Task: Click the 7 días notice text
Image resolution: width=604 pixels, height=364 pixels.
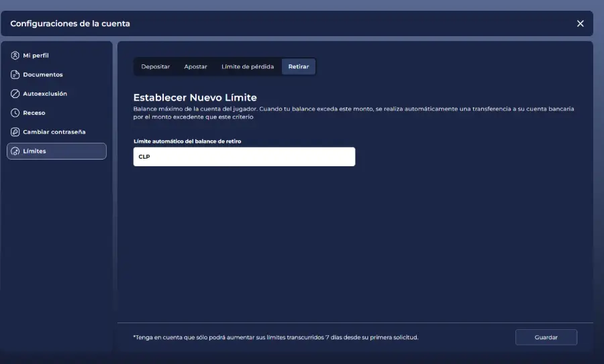Action: 276,337
